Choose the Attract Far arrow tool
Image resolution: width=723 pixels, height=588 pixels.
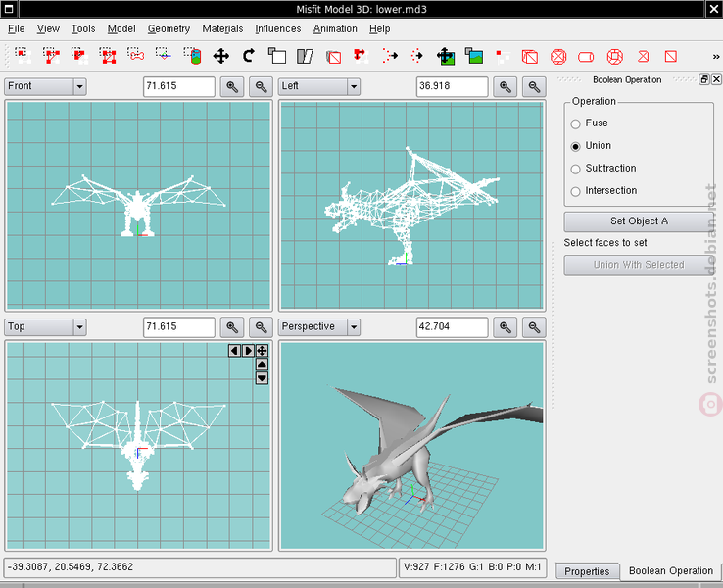(x=390, y=56)
